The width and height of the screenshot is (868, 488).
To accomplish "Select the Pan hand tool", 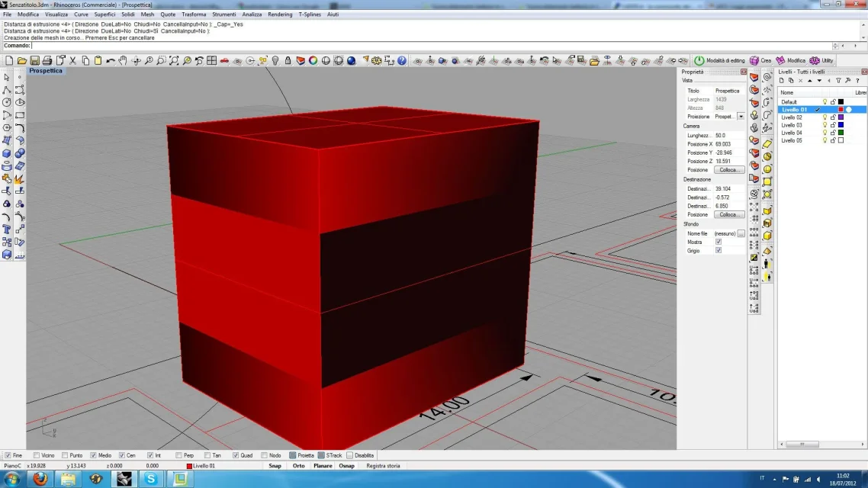I will pos(123,60).
